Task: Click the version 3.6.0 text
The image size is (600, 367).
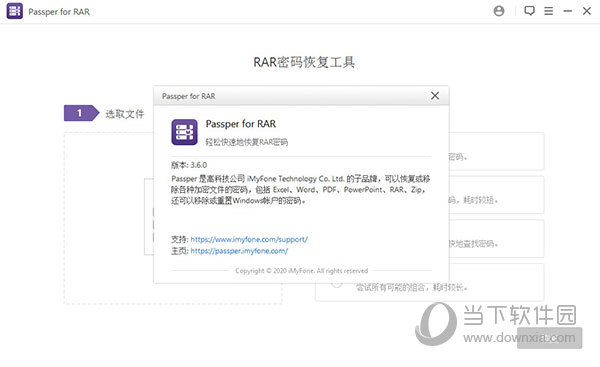Action: 189,165
